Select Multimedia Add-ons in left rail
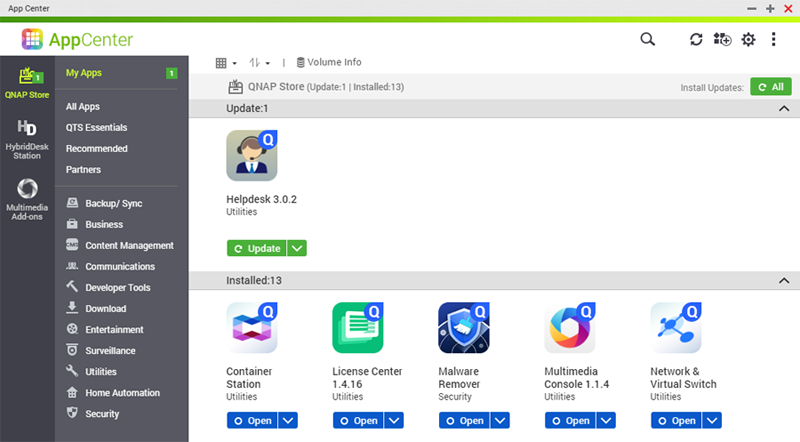Image resolution: width=800 pixels, height=442 pixels. click(x=27, y=199)
